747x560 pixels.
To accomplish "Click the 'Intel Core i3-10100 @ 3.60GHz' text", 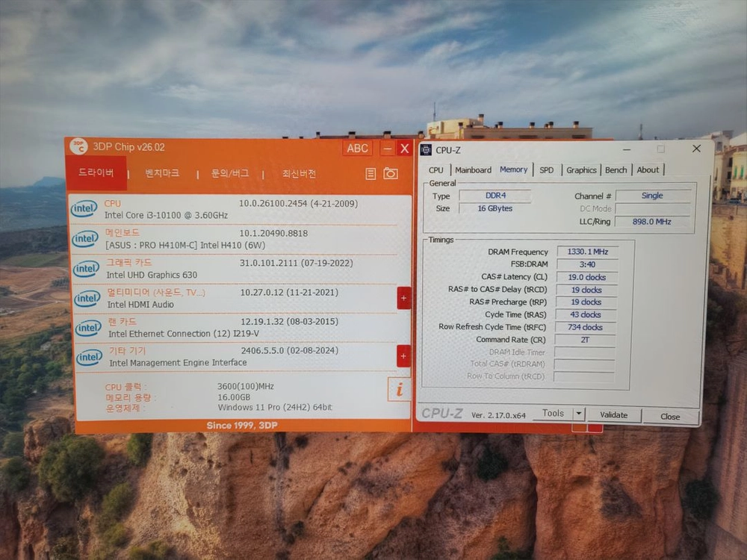I will click(x=167, y=215).
